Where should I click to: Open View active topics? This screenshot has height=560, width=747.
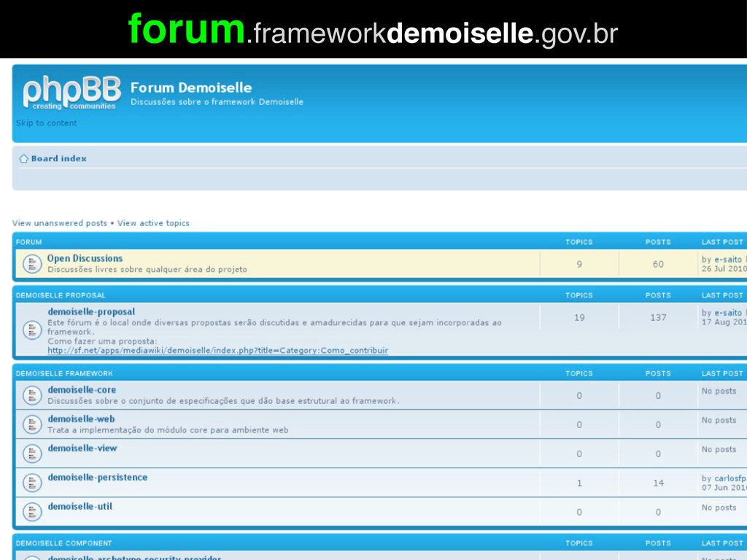153,223
